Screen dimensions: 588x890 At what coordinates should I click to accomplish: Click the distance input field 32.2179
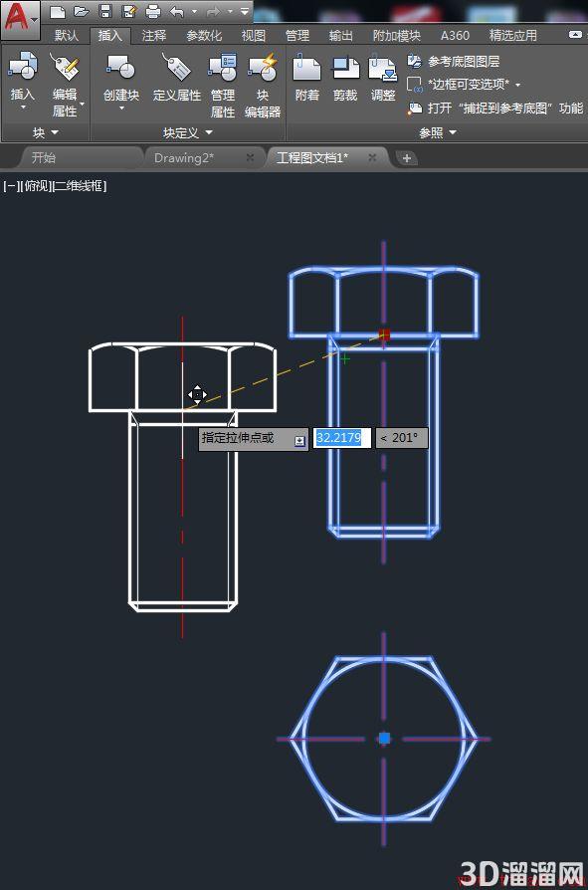tap(342, 438)
